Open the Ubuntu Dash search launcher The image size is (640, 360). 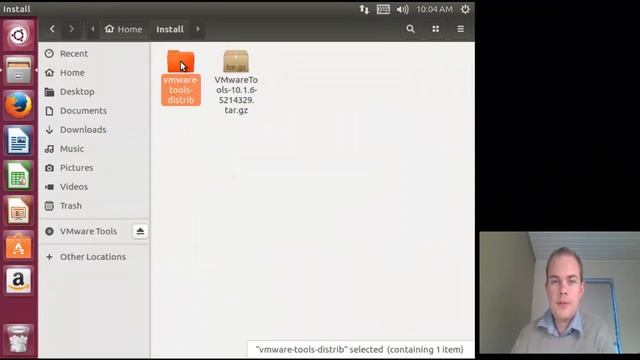(18, 36)
